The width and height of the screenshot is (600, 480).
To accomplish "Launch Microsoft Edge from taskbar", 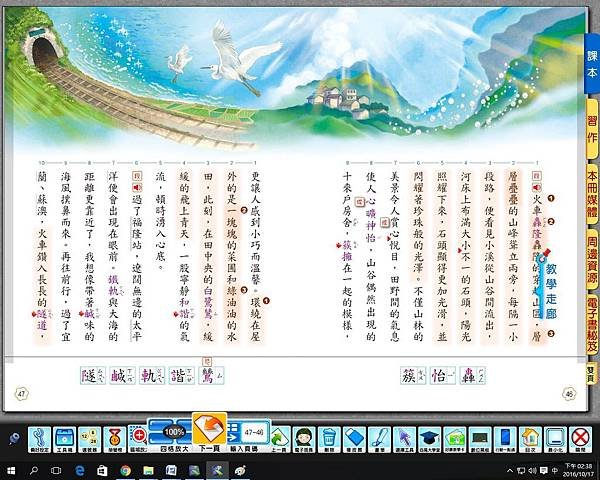I will pyautogui.click(x=80, y=470).
